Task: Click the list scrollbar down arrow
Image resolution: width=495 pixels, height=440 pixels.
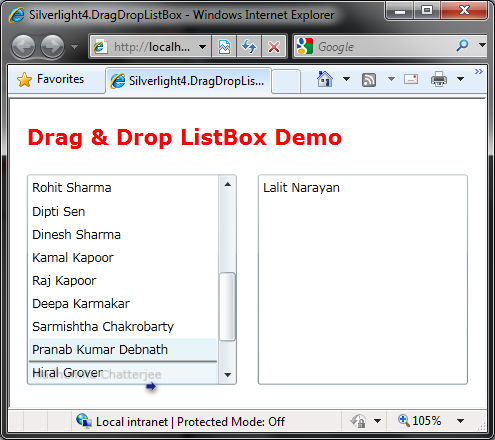Action: pyautogui.click(x=228, y=375)
